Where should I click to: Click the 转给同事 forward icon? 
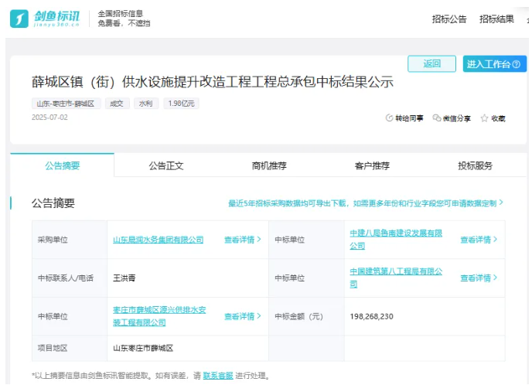[x=389, y=118]
